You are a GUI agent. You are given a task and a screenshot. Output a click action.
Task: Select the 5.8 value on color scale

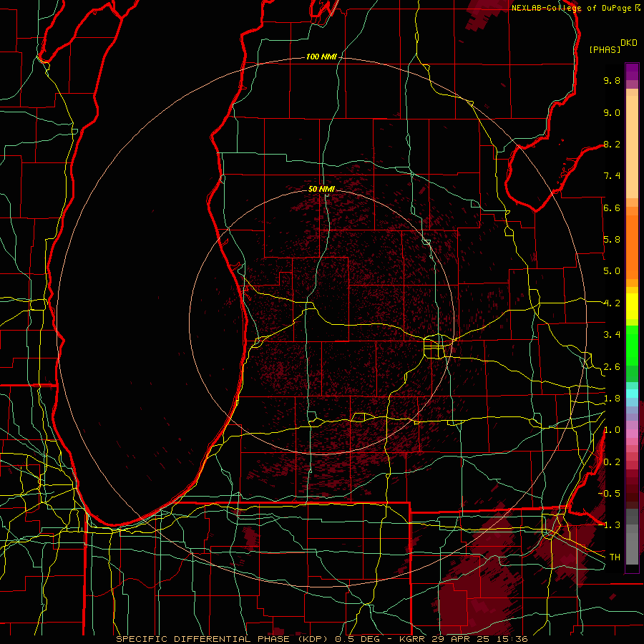(612, 240)
